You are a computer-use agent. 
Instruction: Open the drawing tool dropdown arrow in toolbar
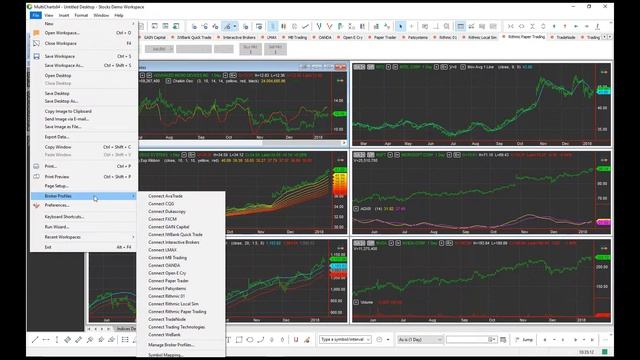tap(235, 26)
